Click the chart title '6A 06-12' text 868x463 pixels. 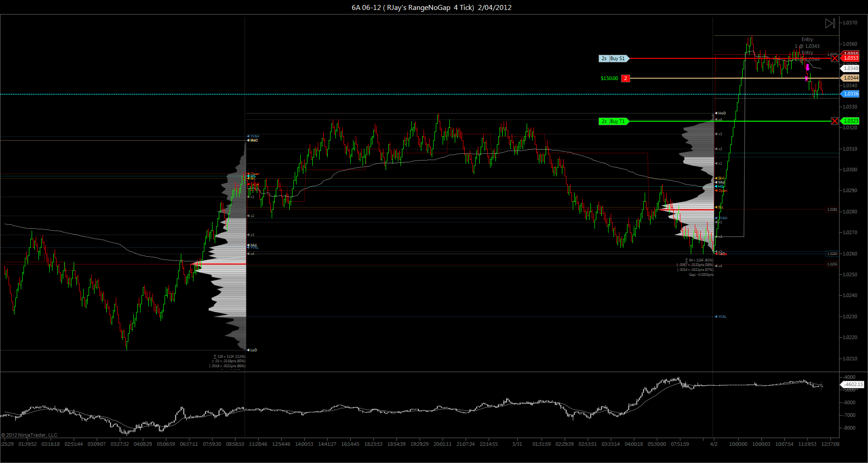pyautogui.click(x=366, y=8)
